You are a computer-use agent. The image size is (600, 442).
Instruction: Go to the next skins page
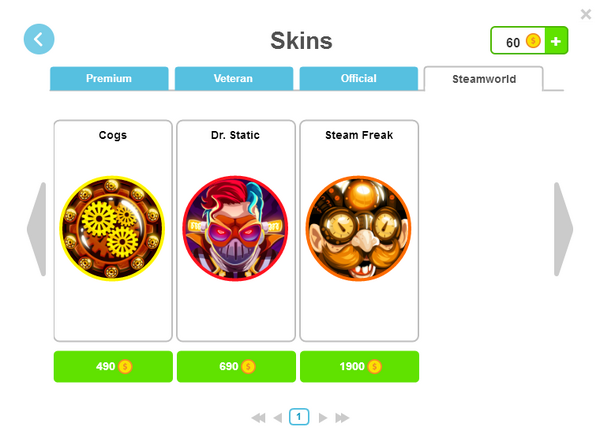pyautogui.click(x=323, y=418)
